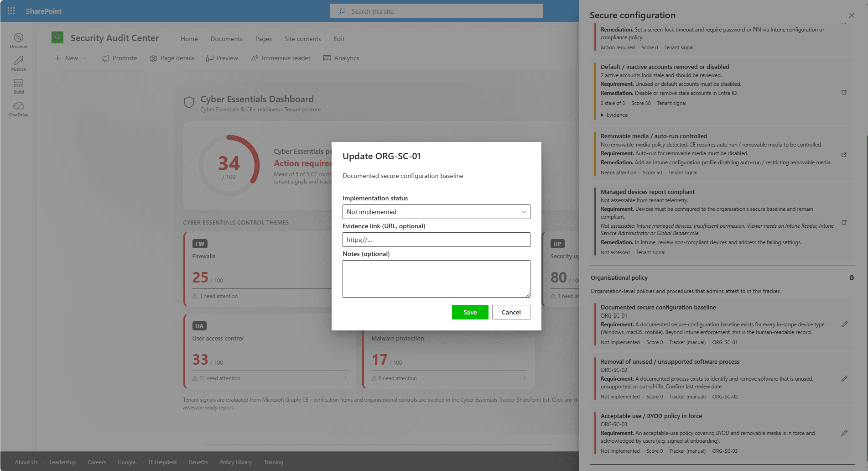
Task: Edit the ORG-SC-01 baseline entry pencil
Action: tap(844, 324)
